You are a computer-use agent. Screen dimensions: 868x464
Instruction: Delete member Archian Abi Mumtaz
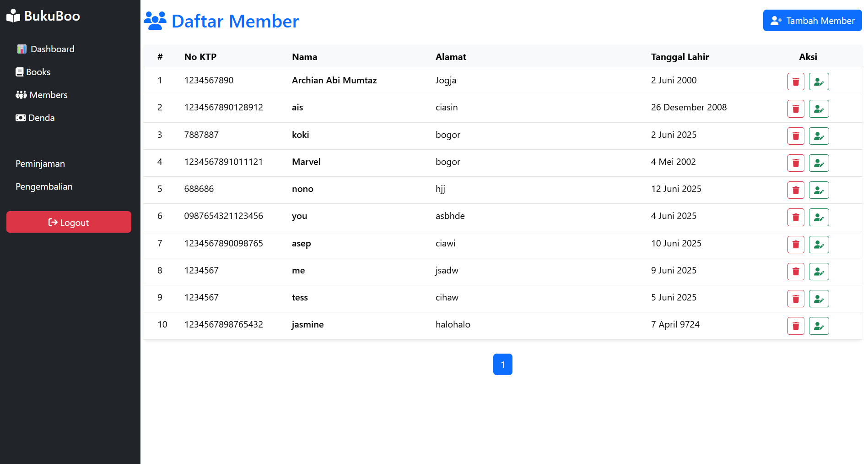pyautogui.click(x=795, y=82)
